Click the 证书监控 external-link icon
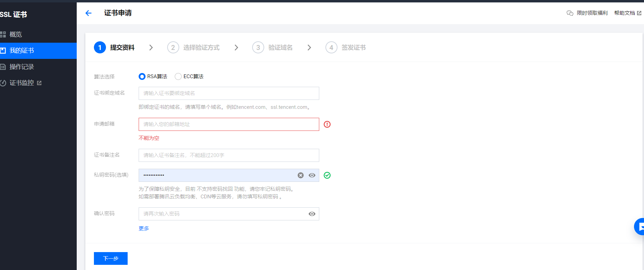 39,83
